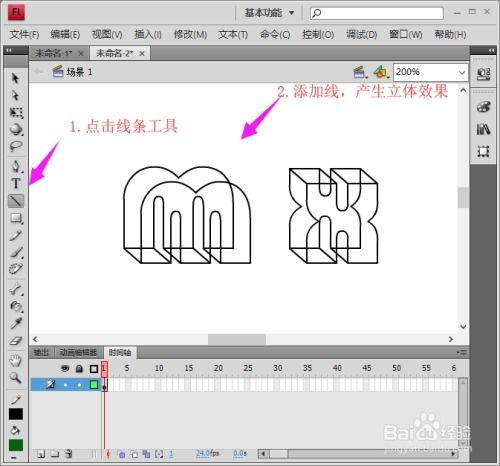The height and width of the screenshot is (466, 500).
Task: Select the Free Transform tool
Action: (16, 113)
